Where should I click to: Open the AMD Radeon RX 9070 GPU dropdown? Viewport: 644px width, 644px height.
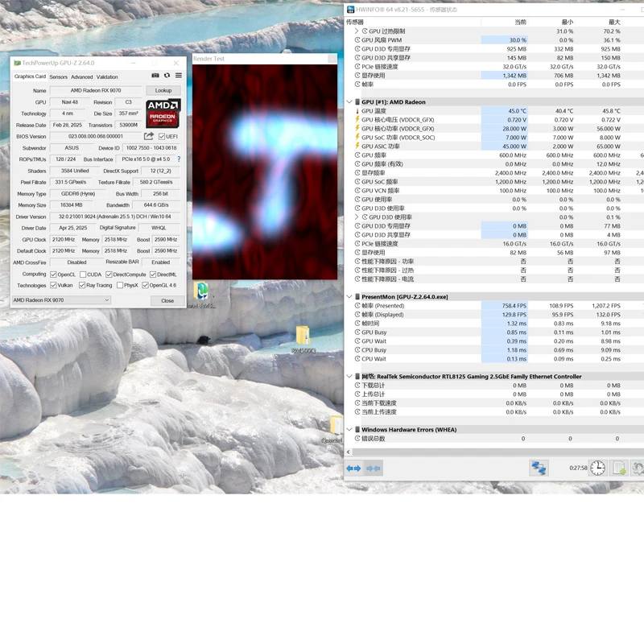[x=61, y=300]
